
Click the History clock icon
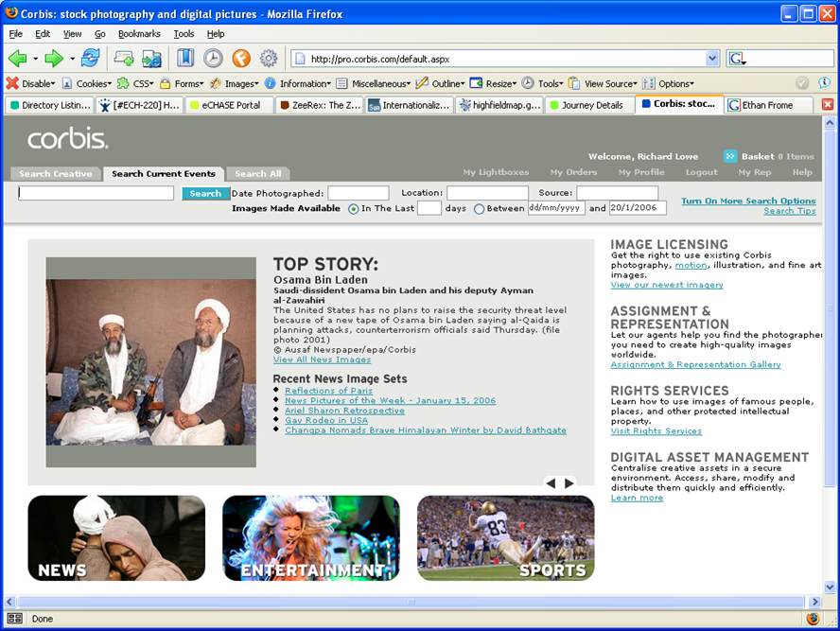pos(213,59)
